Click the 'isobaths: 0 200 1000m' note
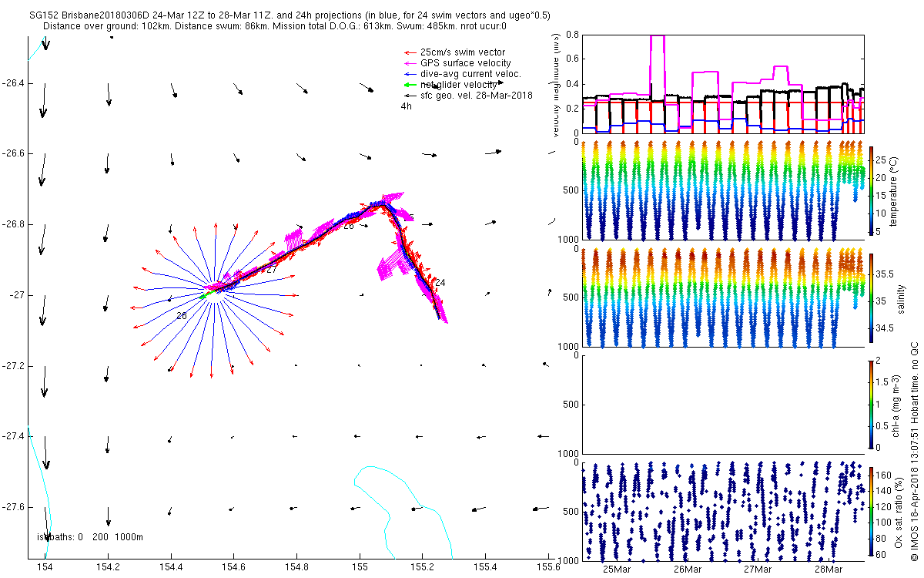The image size is (924, 578). (90, 536)
